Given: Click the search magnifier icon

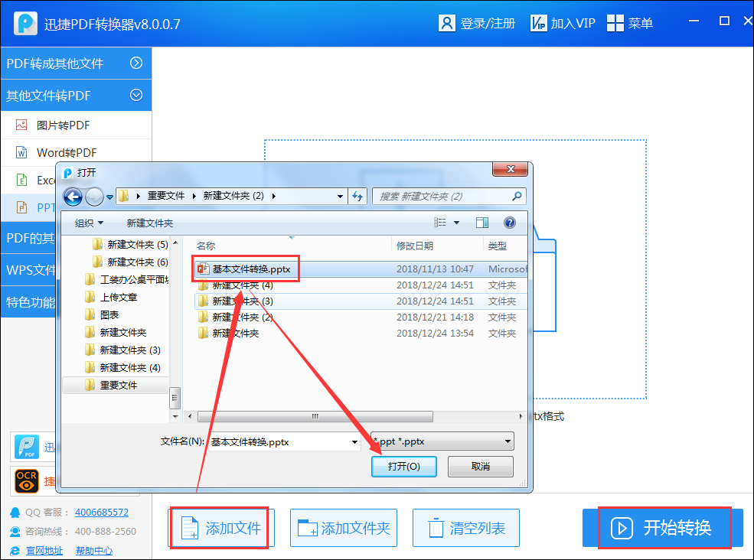Looking at the screenshot, I should pos(517,196).
